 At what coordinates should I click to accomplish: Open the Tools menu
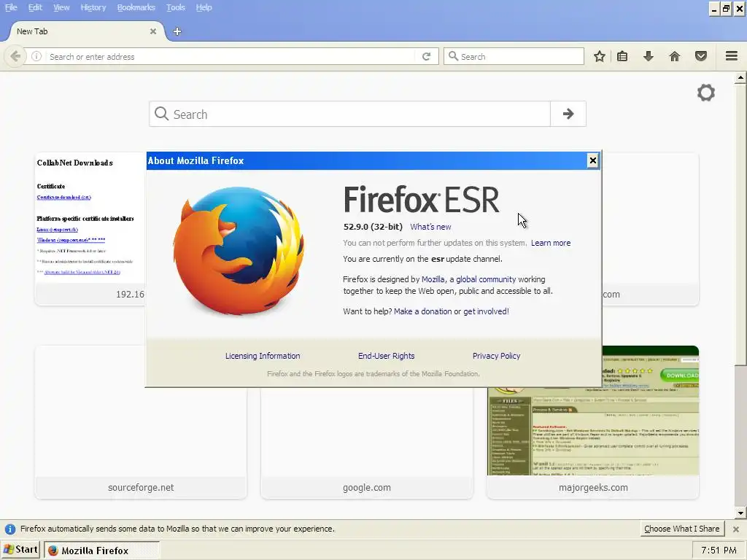(x=176, y=7)
